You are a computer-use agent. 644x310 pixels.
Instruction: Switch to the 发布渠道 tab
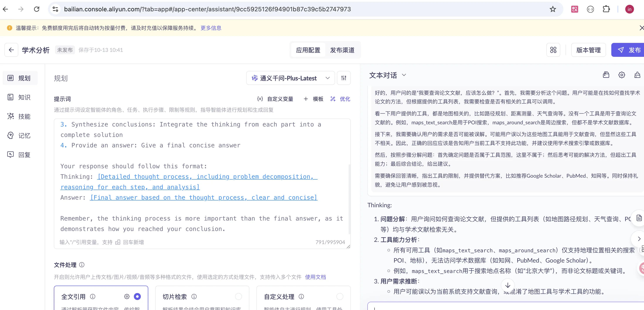342,50
